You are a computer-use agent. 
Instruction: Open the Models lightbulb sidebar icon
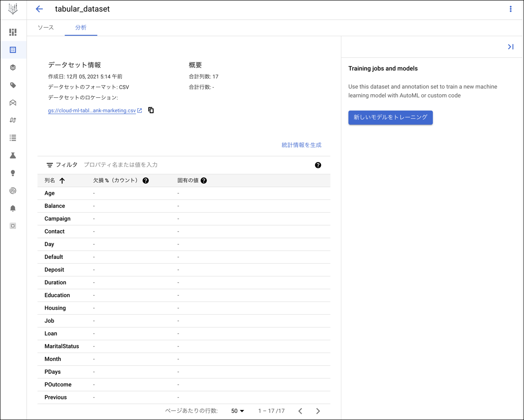tap(13, 173)
